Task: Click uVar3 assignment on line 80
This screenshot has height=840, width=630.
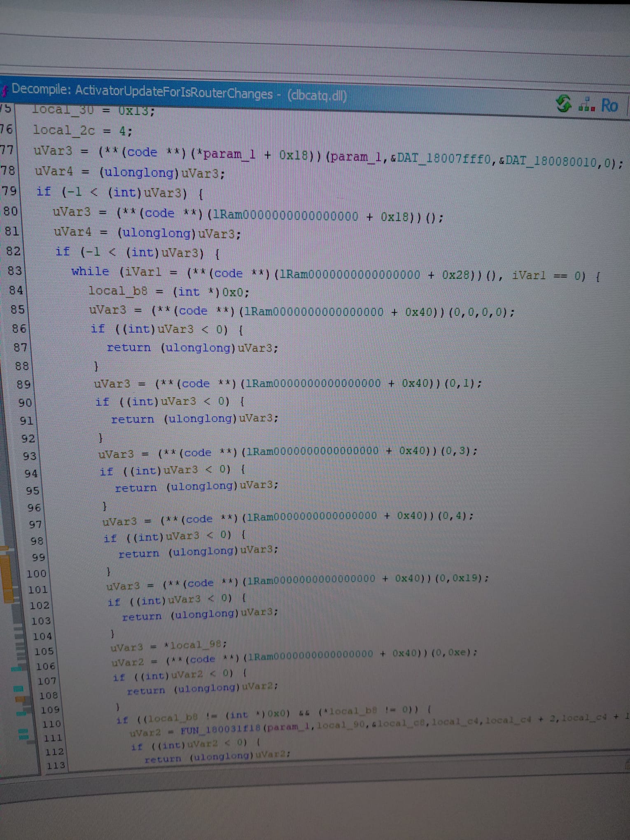Action: [248, 214]
